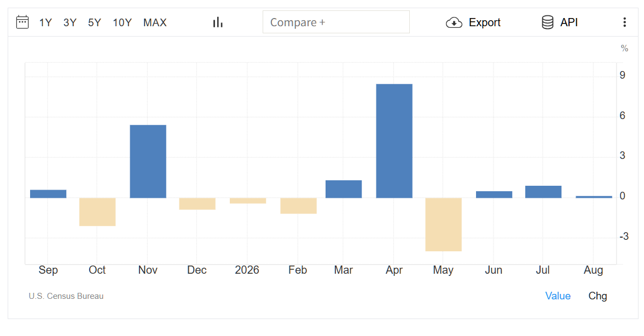Open the calendar date range picker
This screenshot has width=644, height=336.
22,22
